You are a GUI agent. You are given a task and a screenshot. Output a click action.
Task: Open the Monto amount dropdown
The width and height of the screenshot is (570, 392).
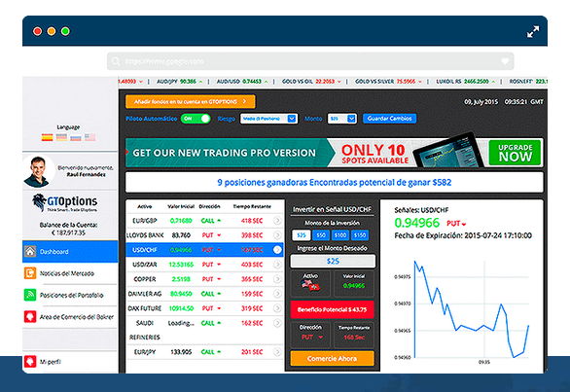pos(342,119)
